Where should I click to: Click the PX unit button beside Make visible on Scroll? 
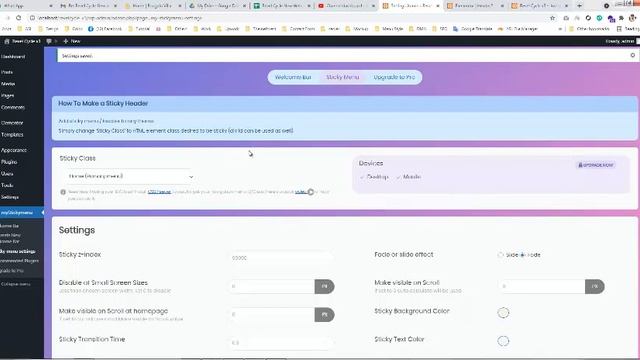(595, 287)
